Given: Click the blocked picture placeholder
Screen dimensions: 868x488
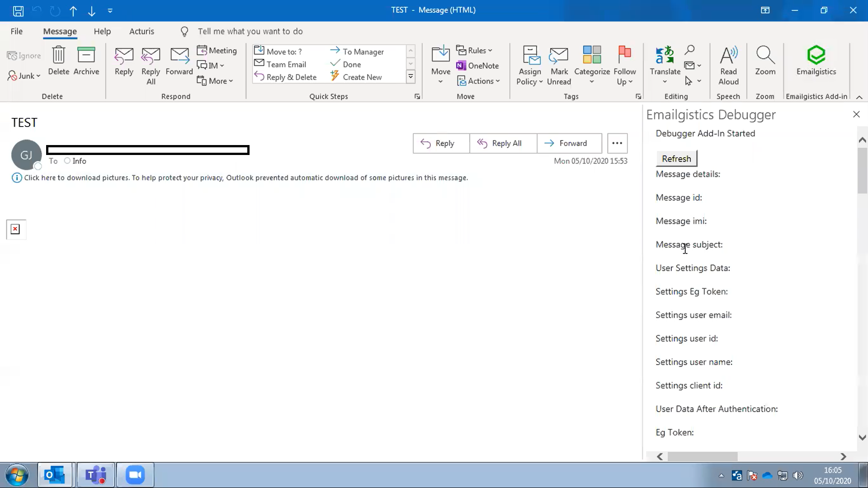Looking at the screenshot, I should pyautogui.click(x=16, y=230).
